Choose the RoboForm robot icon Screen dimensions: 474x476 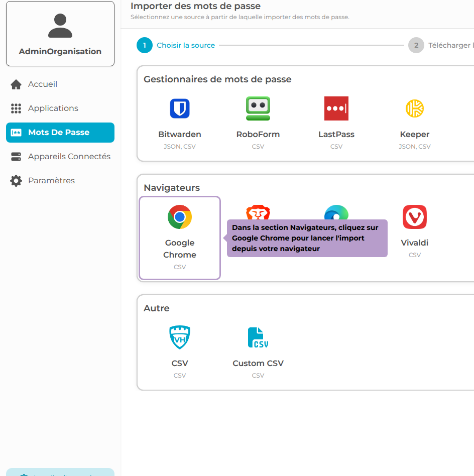pyautogui.click(x=258, y=108)
